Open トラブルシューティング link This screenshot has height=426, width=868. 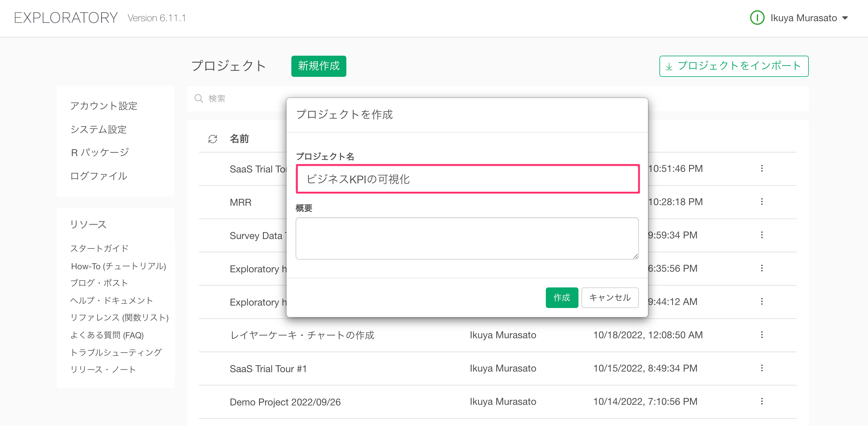pos(116,352)
